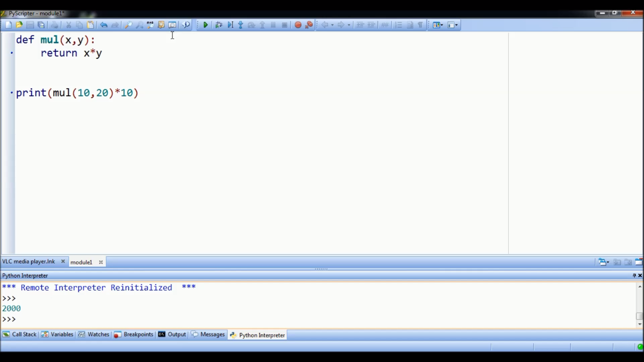Start the debugger
This screenshot has width=644, height=362.
coord(219,25)
